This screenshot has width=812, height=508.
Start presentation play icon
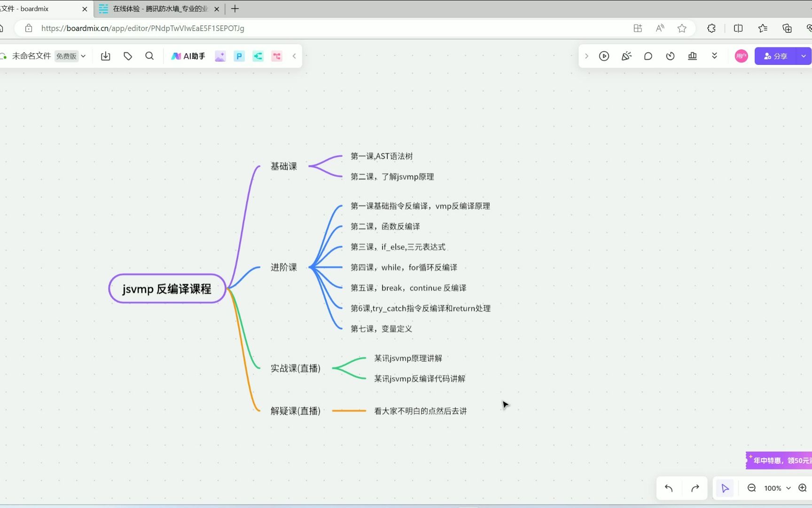coord(604,56)
